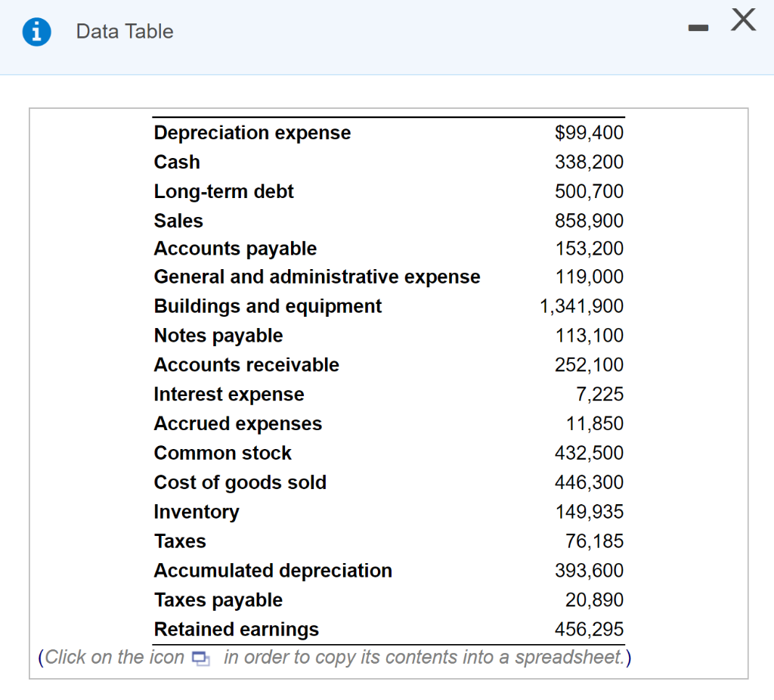Select the Accounts payable row
Image resolution: width=774 pixels, height=700 pixels.
coord(235,249)
